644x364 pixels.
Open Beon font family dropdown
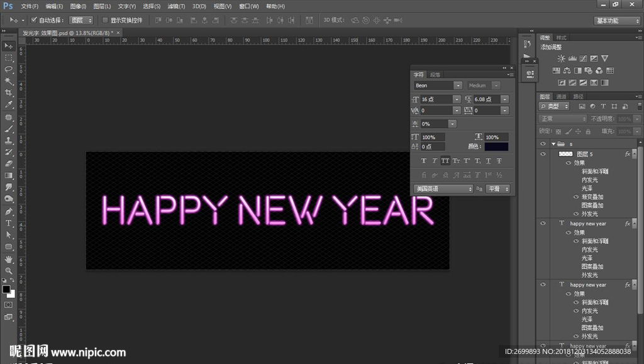tap(458, 85)
